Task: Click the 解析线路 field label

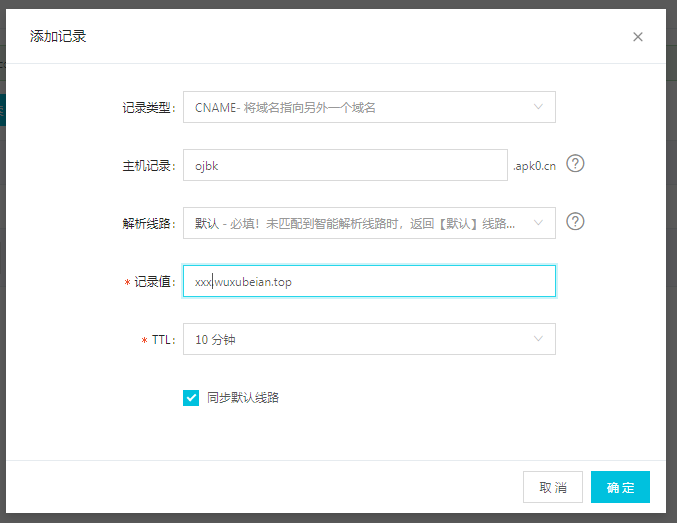Action: (x=142, y=223)
